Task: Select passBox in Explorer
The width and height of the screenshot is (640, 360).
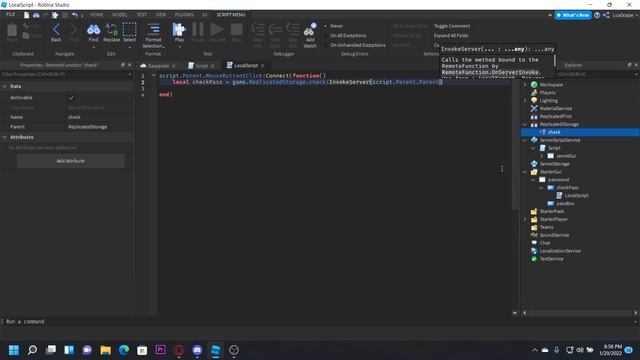Action: pos(565,203)
